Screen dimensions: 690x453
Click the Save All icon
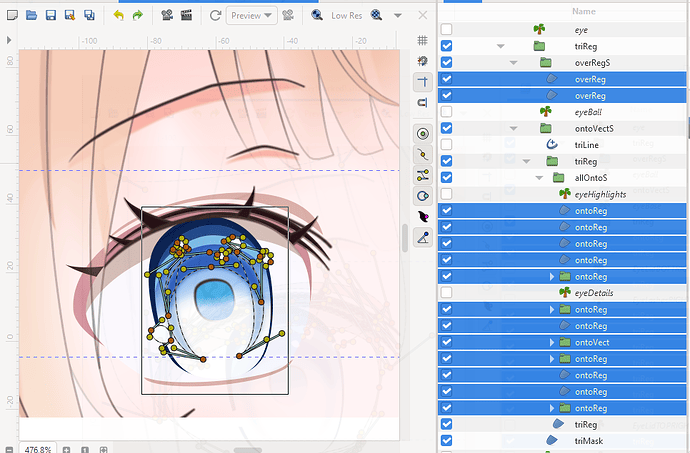pyautogui.click(x=89, y=15)
